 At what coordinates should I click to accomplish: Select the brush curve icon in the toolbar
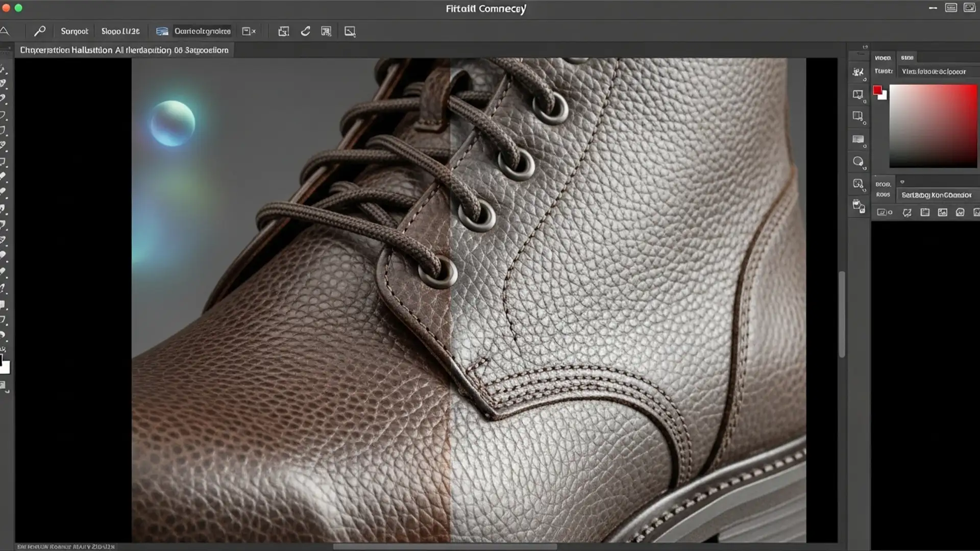point(305,31)
